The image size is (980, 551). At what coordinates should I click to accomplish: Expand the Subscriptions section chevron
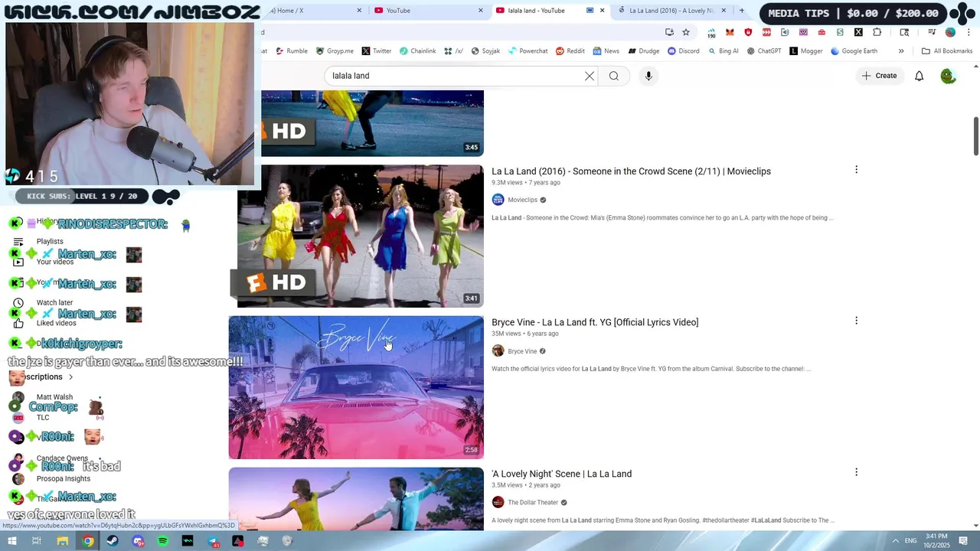[x=70, y=377]
